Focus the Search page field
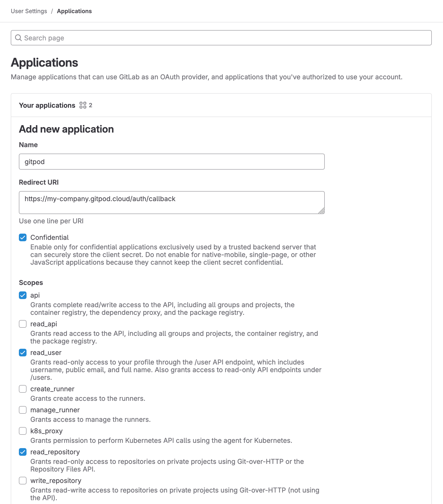443x504 pixels. tap(221, 38)
